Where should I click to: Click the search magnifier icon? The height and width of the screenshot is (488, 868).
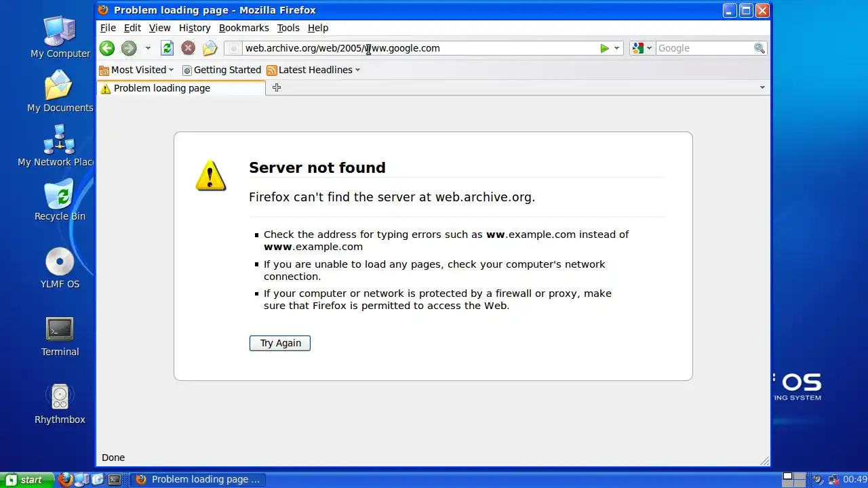(759, 48)
